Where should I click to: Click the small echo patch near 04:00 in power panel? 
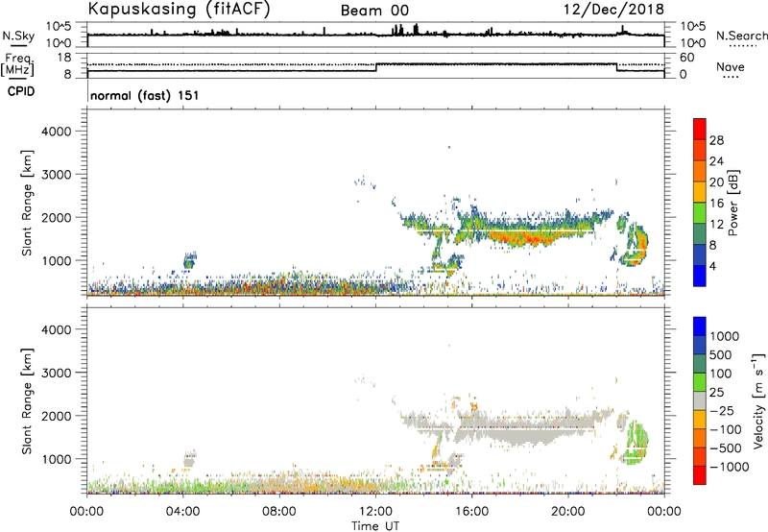click(189, 260)
